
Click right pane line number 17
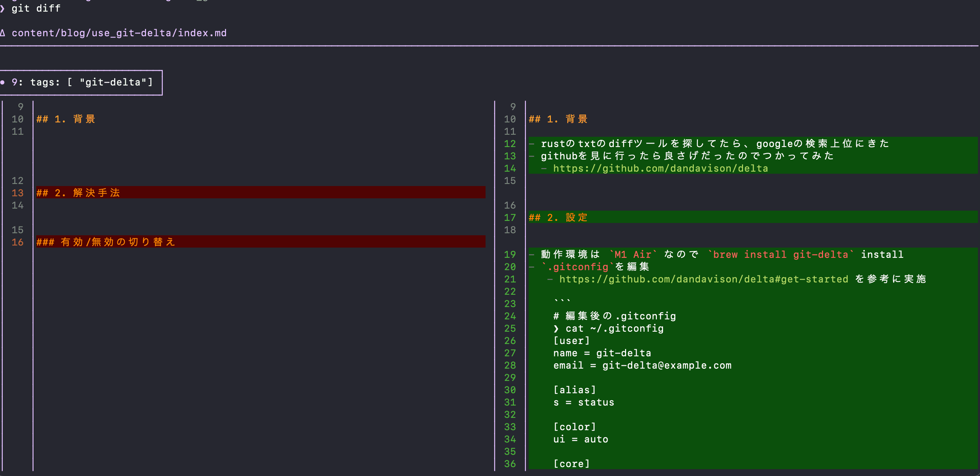click(509, 217)
